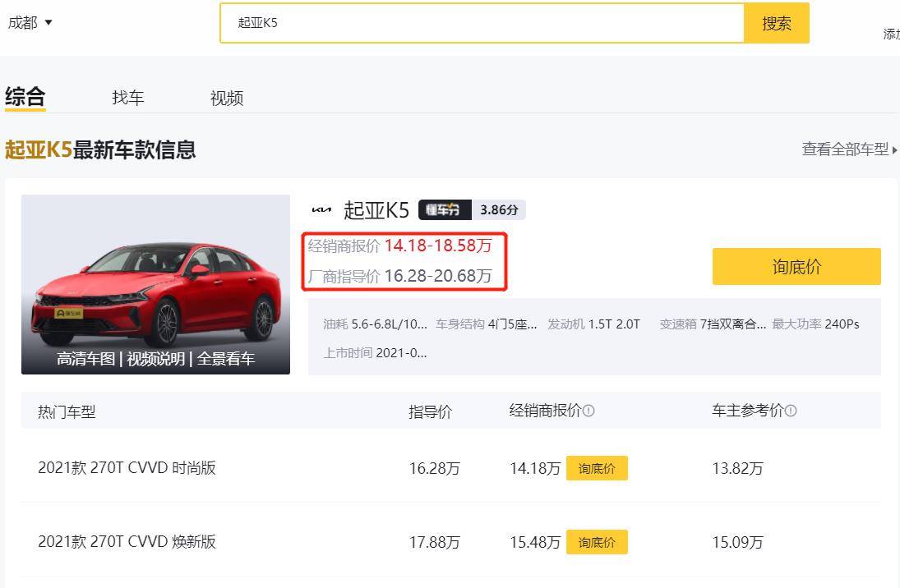Click the 3.86分 rating score
Screen dimensions: 900x588
tap(499, 210)
